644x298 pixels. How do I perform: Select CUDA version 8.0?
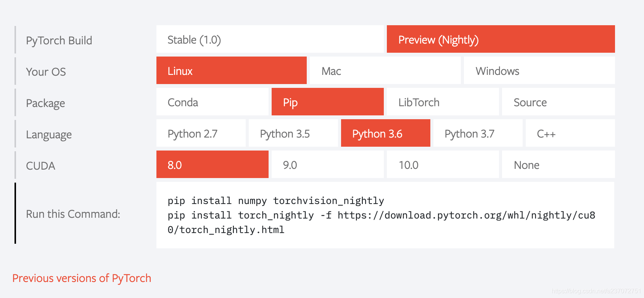(x=212, y=165)
